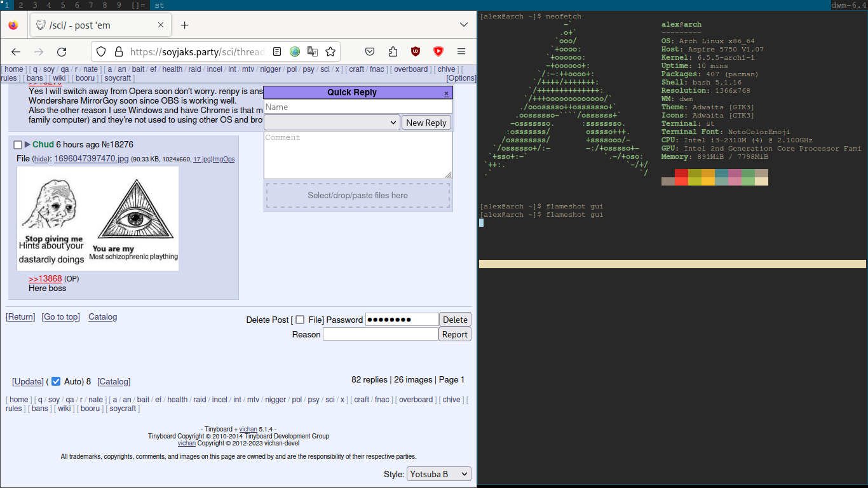Follow the >>13868 quote link
Screen dimensions: 868x488
click(x=45, y=278)
